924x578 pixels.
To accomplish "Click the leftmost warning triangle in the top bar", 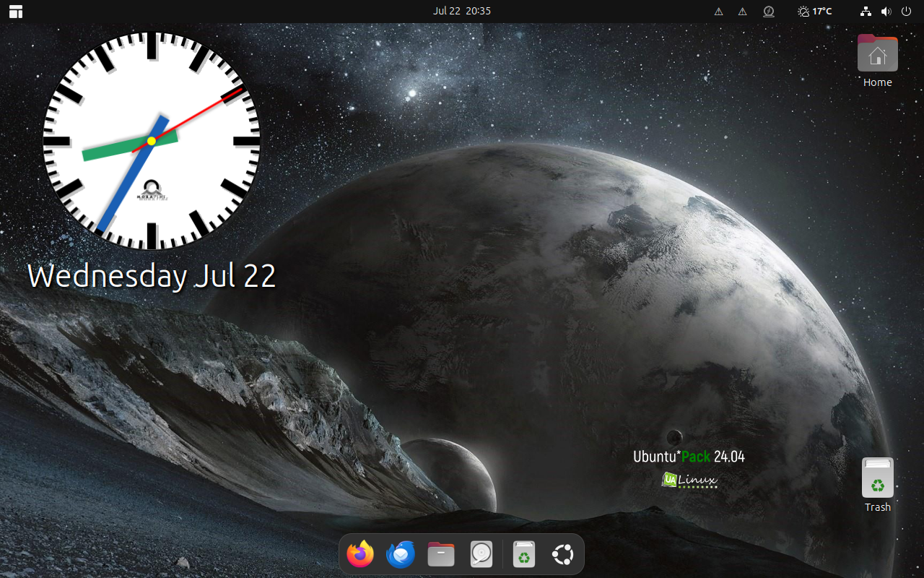I will (x=718, y=11).
